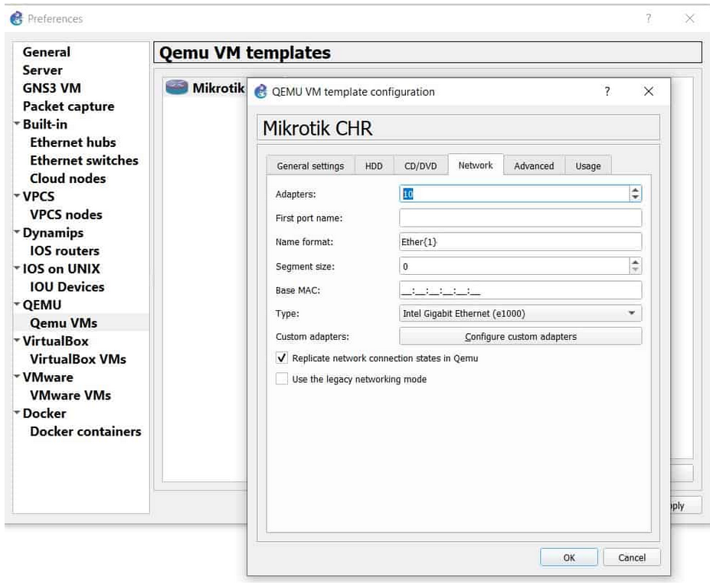Switch to the Usage tab
The height and width of the screenshot is (588, 710).
(x=588, y=166)
